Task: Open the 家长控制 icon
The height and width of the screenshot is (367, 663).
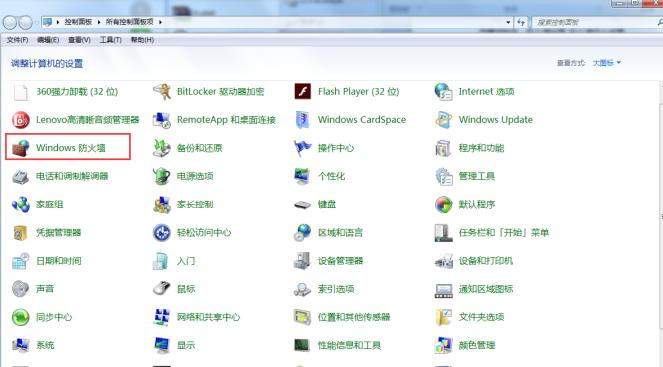Action: 162,205
